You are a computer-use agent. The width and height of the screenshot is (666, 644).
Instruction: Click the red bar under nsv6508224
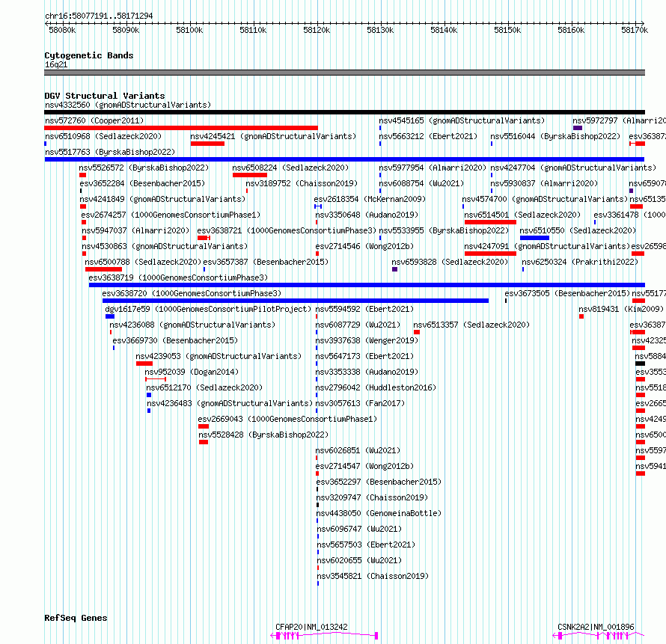250,175
